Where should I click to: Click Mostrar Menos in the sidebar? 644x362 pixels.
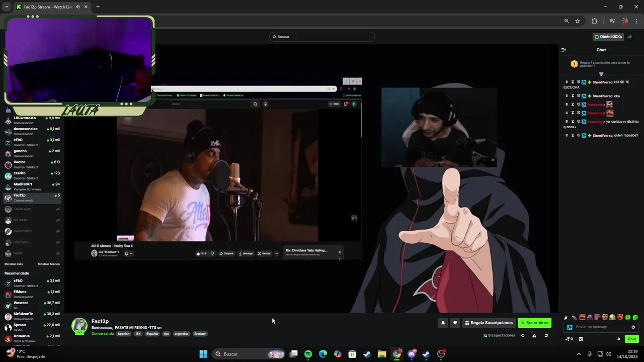[x=49, y=264]
